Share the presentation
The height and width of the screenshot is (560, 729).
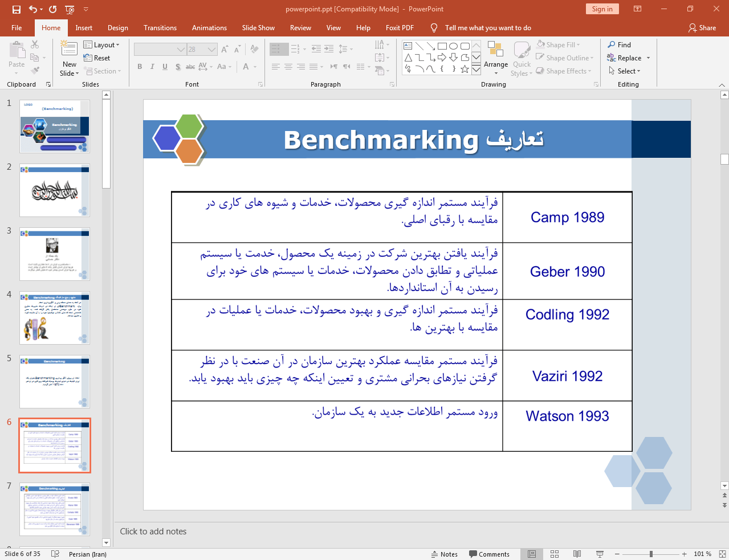coord(702,28)
